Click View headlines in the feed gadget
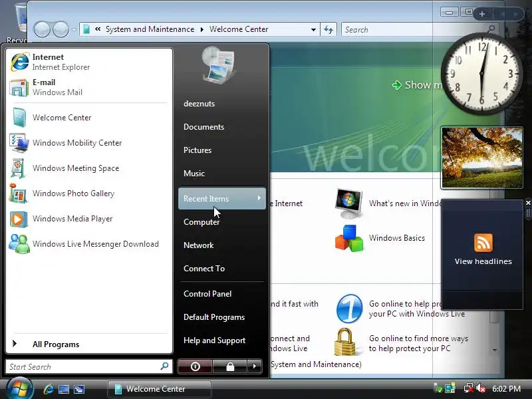Viewport: 532px width, 399px height. 483,261
